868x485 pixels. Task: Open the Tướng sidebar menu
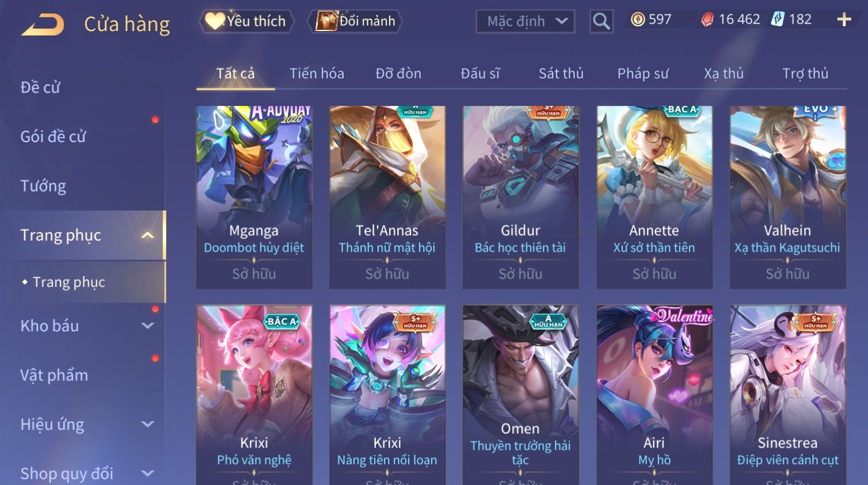coord(43,186)
